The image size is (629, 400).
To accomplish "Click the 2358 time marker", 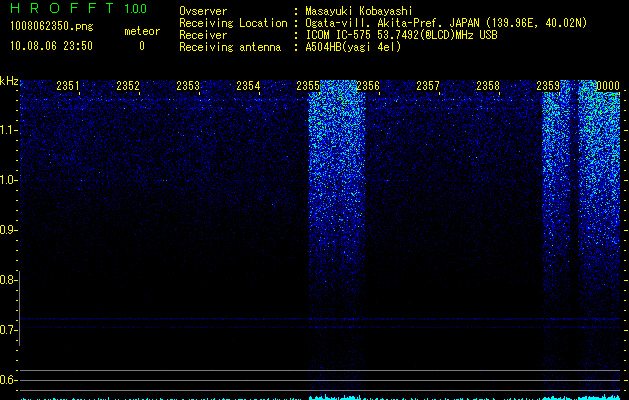I will (x=488, y=85).
